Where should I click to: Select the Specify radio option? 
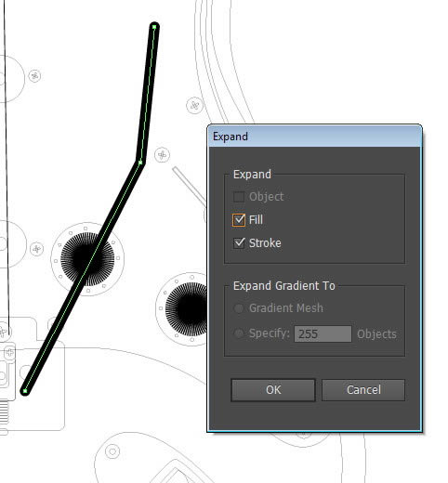tap(239, 333)
